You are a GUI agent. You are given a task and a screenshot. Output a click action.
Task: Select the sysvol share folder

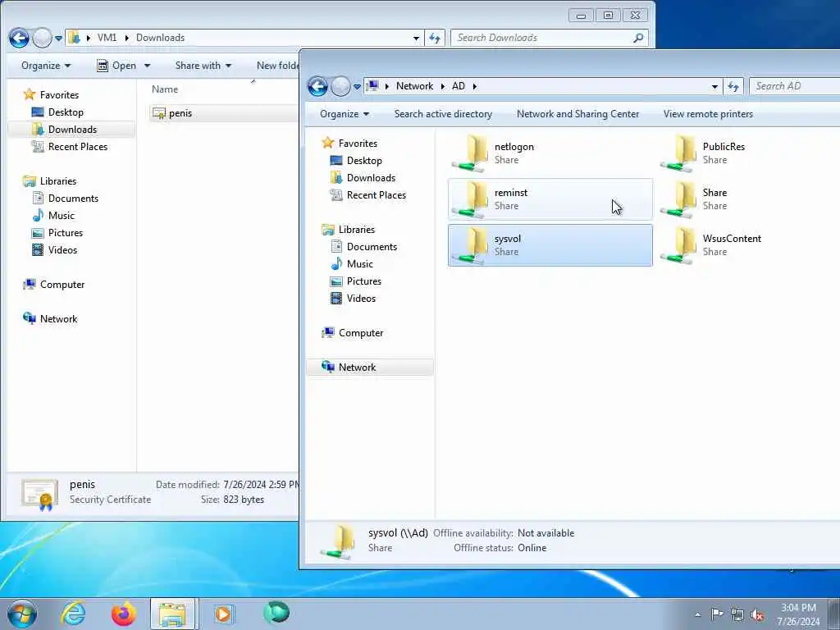coord(550,245)
